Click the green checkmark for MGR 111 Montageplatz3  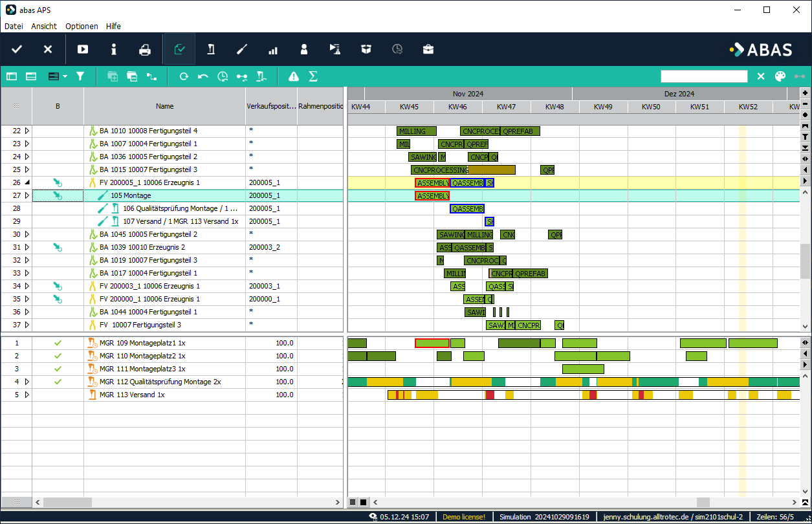tap(58, 369)
